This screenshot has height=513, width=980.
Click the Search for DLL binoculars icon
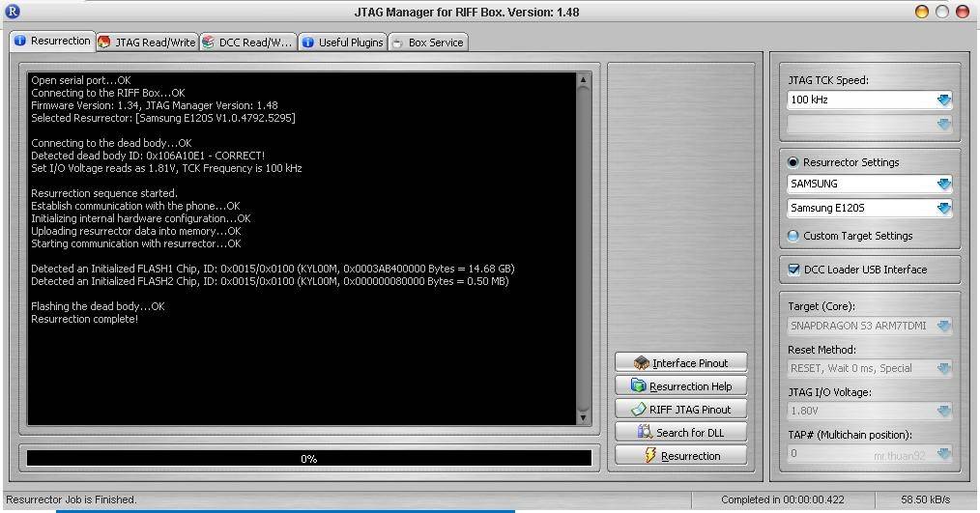pyautogui.click(x=645, y=432)
